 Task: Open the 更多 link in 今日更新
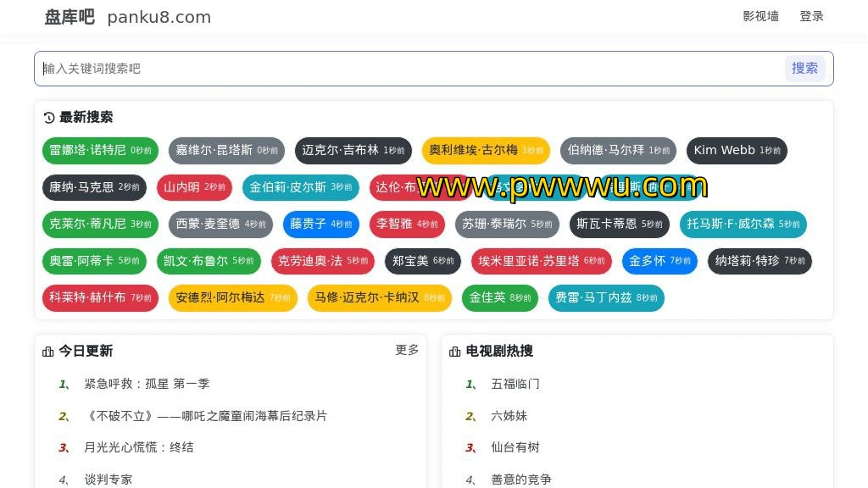click(407, 350)
